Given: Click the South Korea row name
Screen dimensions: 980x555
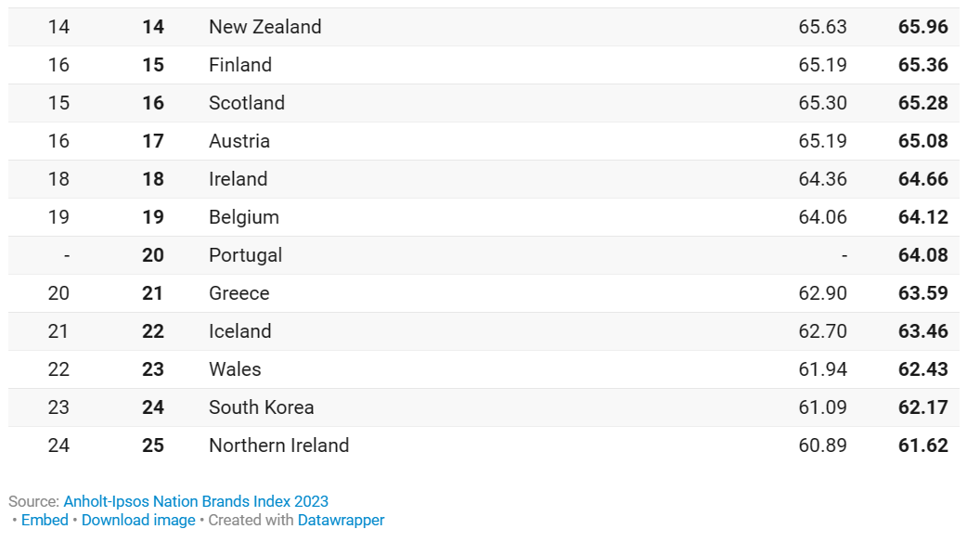Looking at the screenshot, I should pos(261,407).
